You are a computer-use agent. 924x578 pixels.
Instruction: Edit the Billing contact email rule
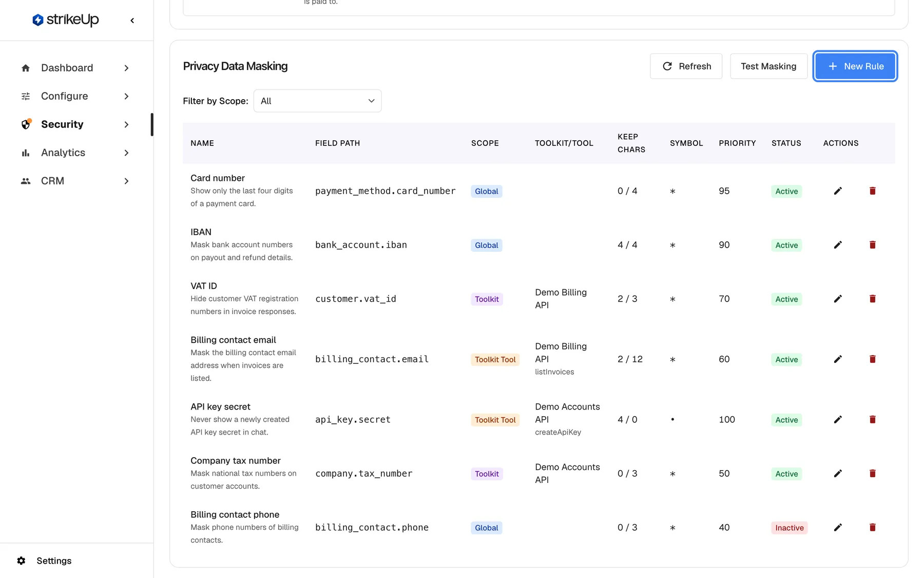point(838,359)
